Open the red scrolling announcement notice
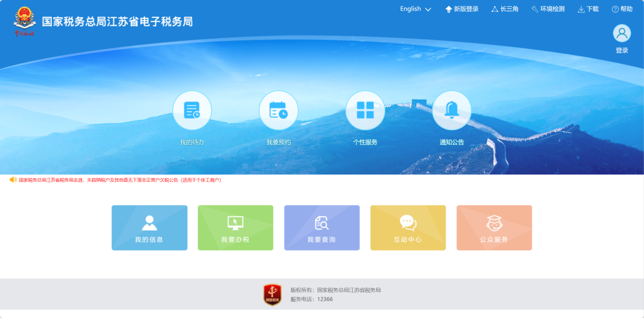Image resolution: width=644 pixels, height=318 pixels. point(120,180)
